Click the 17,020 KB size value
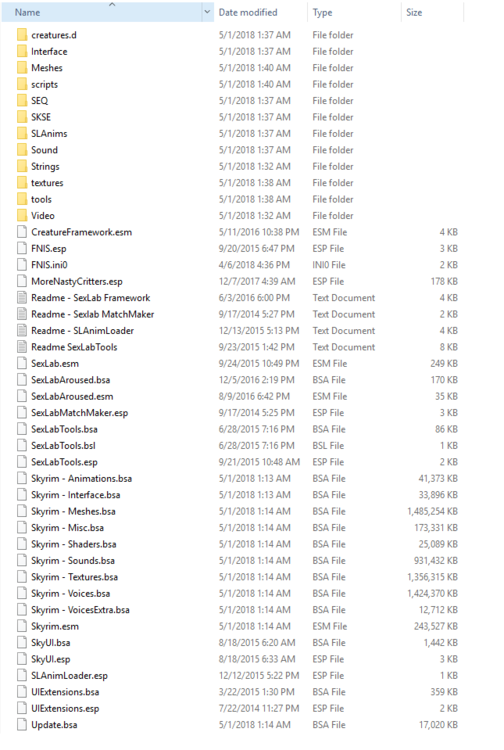 [x=438, y=725]
